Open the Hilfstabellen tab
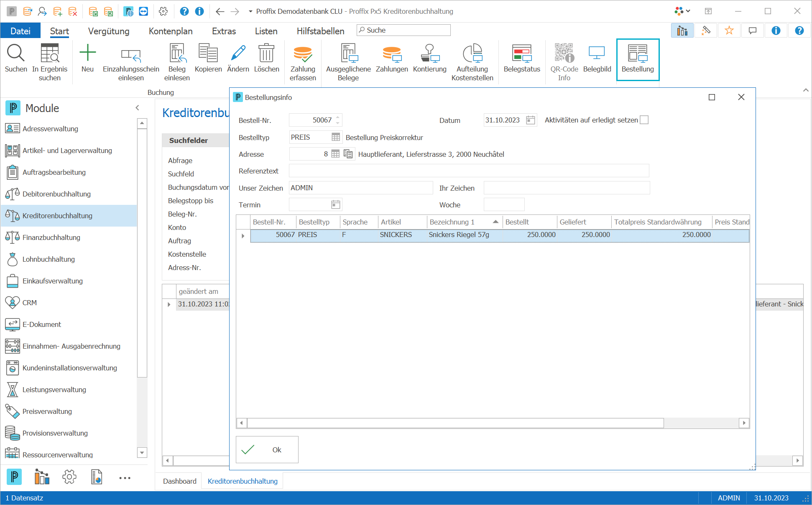Image resolution: width=812 pixels, height=505 pixels. pyautogui.click(x=320, y=31)
